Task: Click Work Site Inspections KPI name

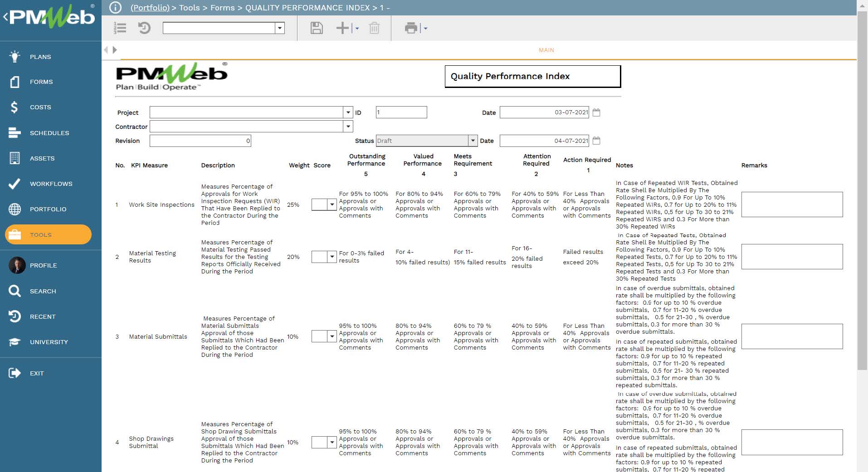Action: 161,204
